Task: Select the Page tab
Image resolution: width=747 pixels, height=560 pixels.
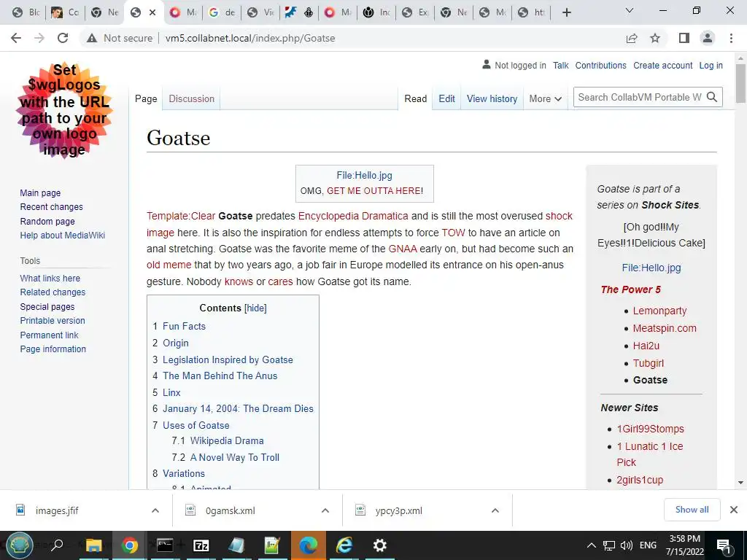Action: [146, 98]
